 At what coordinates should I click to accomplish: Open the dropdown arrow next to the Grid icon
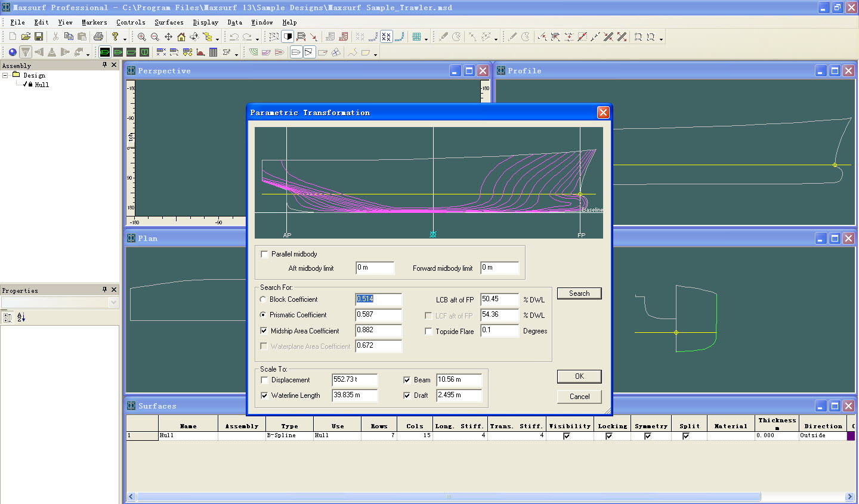pos(426,39)
